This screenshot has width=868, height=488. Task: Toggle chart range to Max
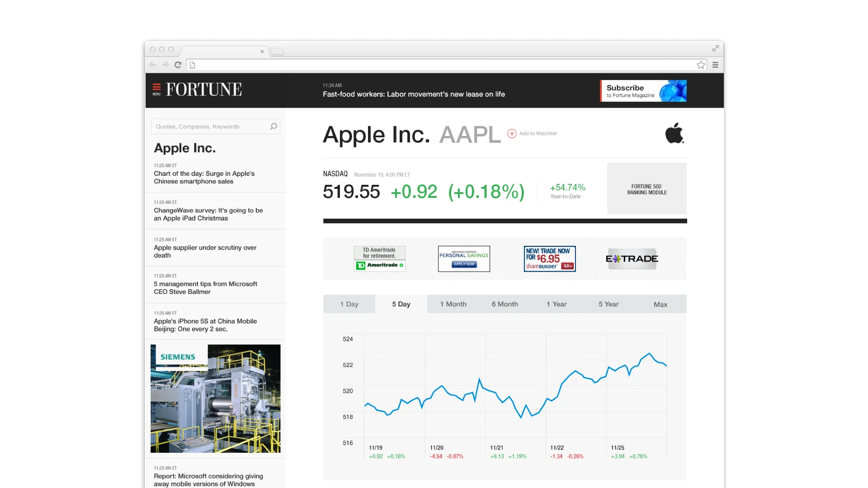pos(660,304)
